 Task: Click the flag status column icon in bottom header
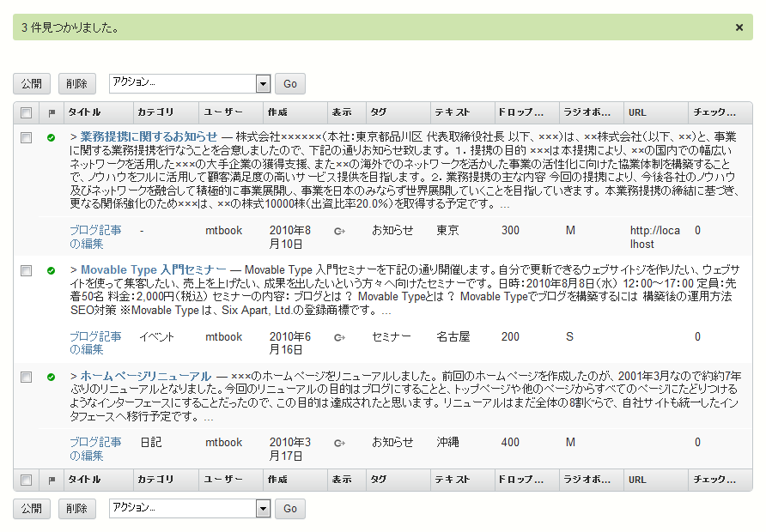coord(52,481)
